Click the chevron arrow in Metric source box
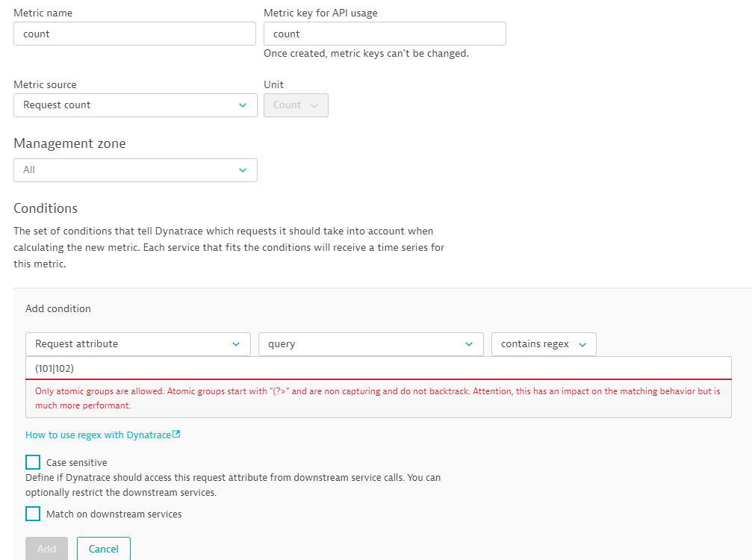This screenshot has width=752, height=560. (243, 105)
